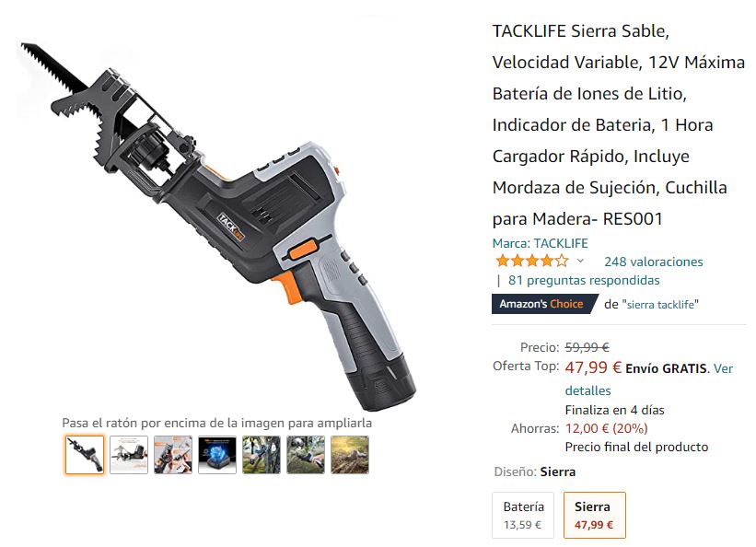Click the Amazon's Choice badge
756x547 pixels.
(545, 304)
